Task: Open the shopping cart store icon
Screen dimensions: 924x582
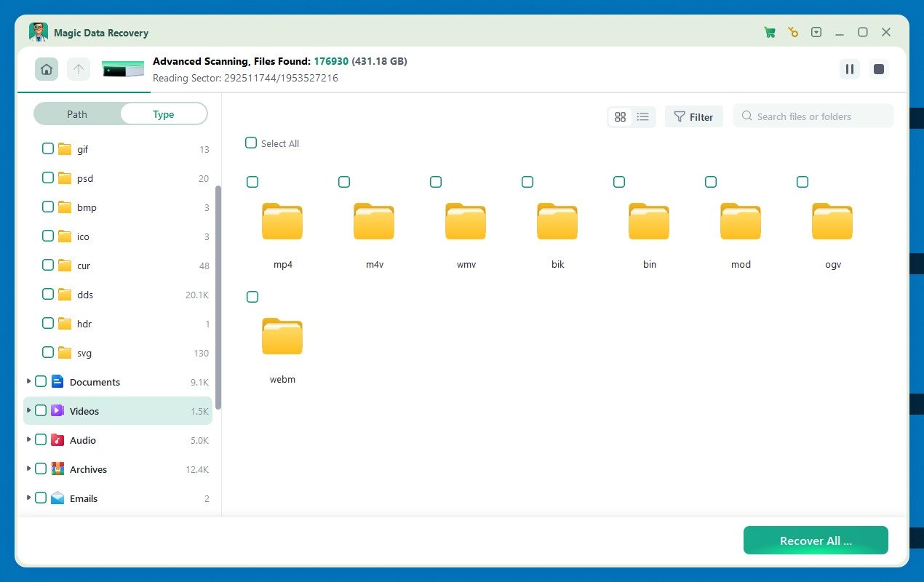Action: click(769, 32)
